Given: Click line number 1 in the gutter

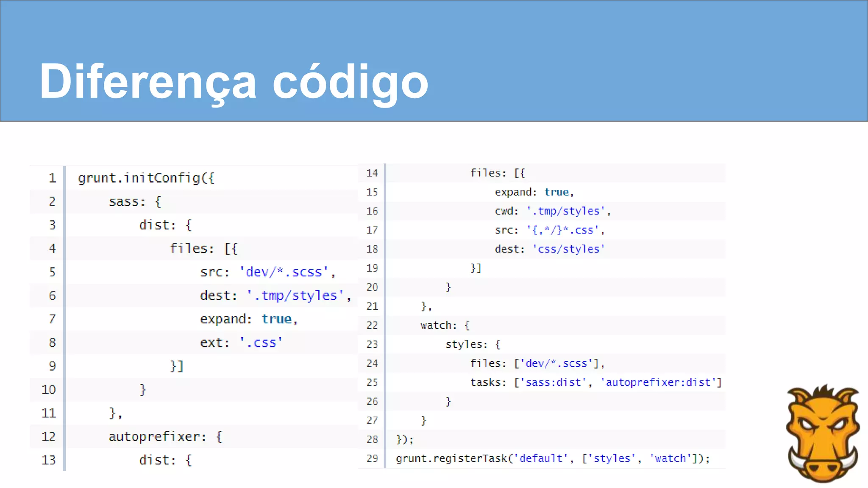Looking at the screenshot, I should [x=52, y=178].
